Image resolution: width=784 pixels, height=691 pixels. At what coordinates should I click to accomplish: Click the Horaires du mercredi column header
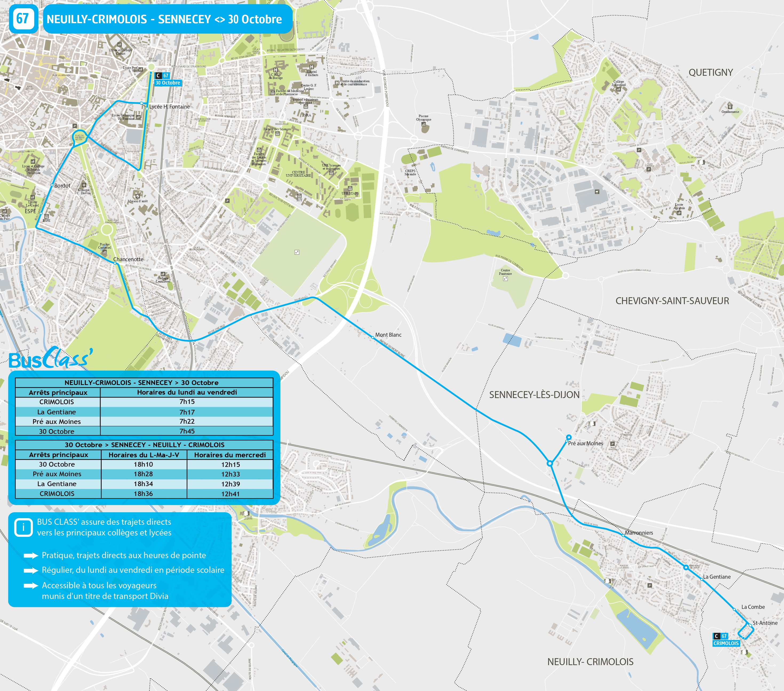(230, 455)
